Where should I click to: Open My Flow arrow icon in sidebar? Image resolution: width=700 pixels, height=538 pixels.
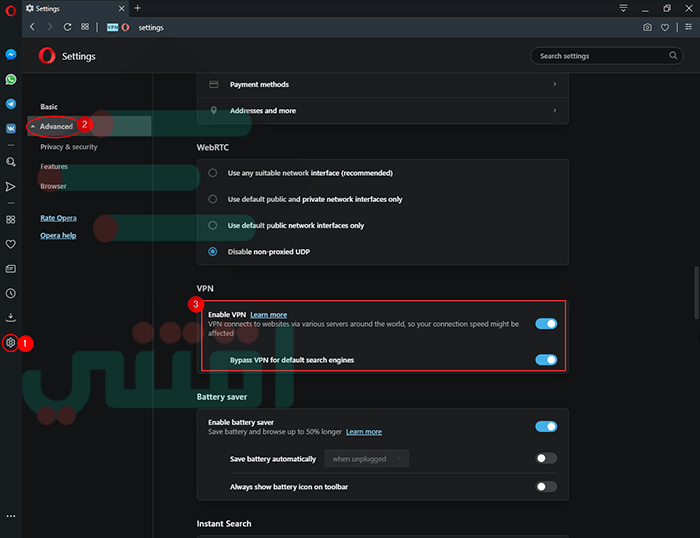11,187
